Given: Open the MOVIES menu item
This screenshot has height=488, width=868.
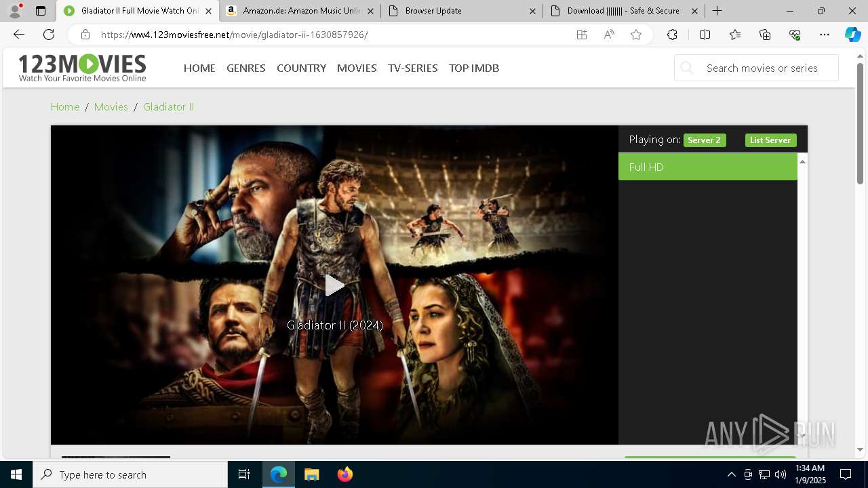Looking at the screenshot, I should [x=357, y=68].
